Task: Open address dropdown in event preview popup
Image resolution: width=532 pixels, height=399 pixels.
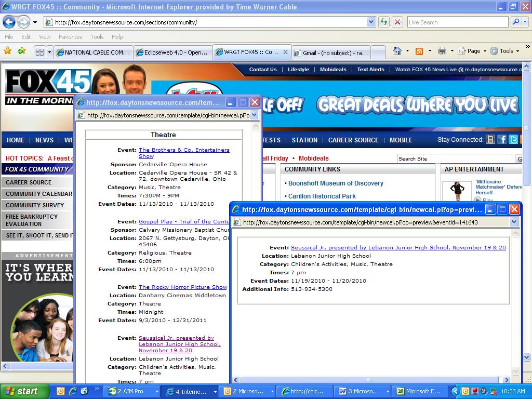Action: pos(514,222)
